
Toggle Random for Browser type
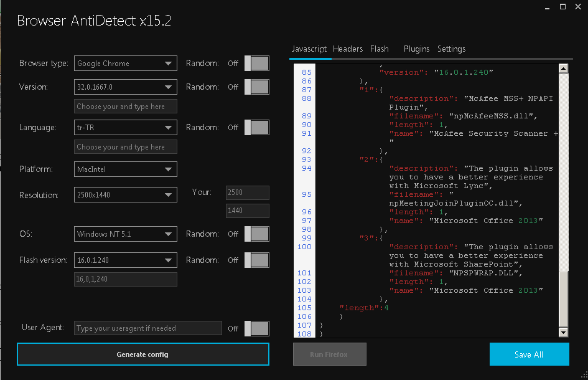click(x=256, y=63)
